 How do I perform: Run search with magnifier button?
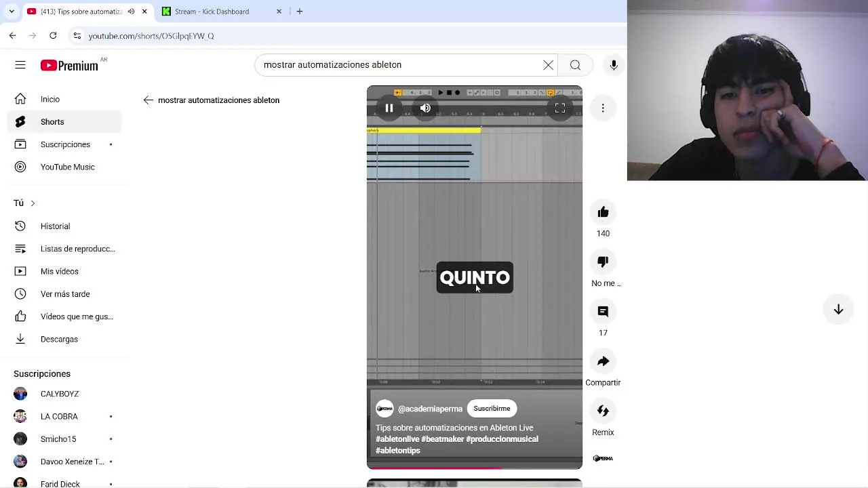coord(575,65)
